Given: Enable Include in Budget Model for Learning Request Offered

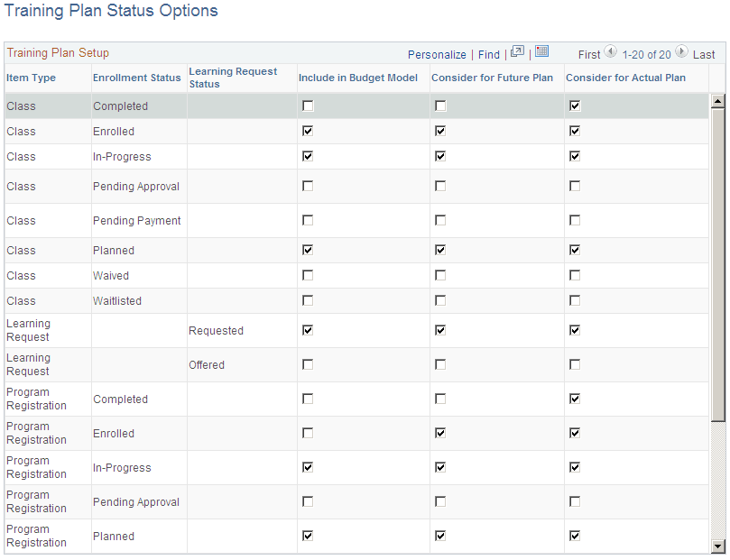Looking at the screenshot, I should 308,364.
